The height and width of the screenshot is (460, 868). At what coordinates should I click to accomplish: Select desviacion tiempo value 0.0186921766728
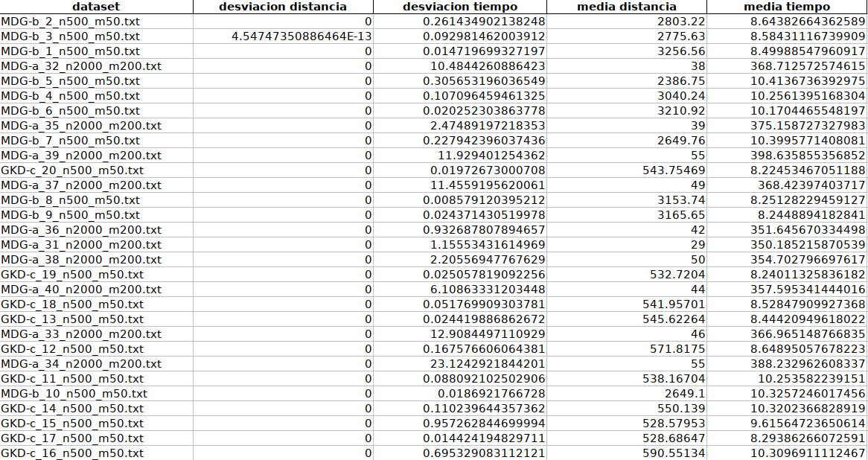point(491,394)
